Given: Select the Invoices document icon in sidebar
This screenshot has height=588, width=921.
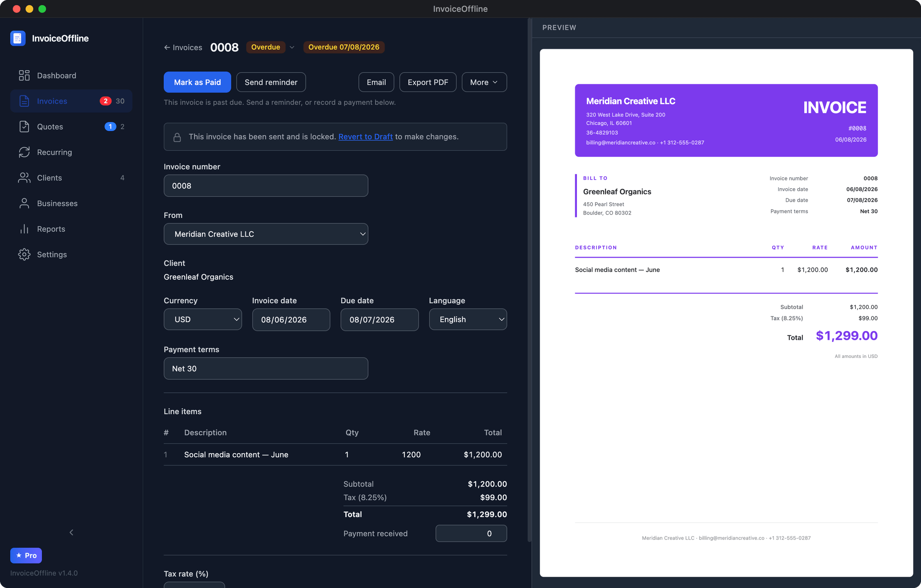Looking at the screenshot, I should (x=24, y=101).
